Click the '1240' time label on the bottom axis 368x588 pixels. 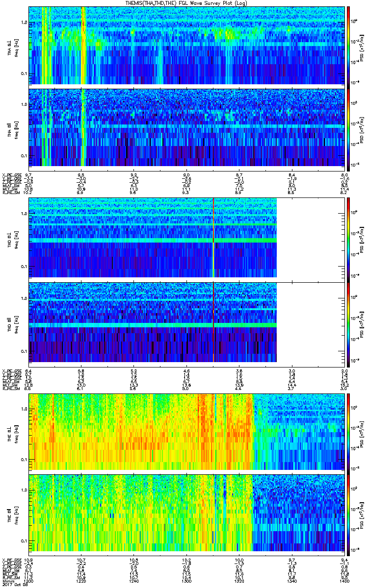pos(134,581)
